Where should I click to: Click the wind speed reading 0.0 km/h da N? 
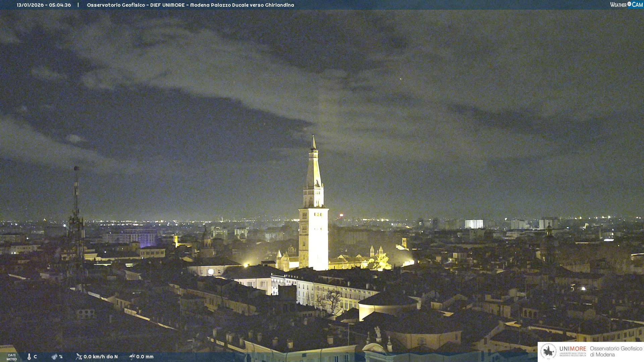pyautogui.click(x=101, y=357)
